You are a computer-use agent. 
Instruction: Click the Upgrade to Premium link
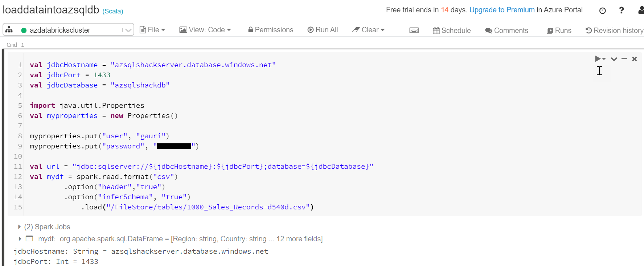[x=502, y=10]
